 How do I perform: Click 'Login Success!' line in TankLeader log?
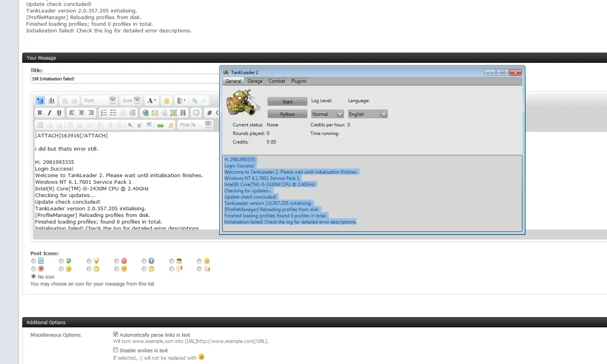(x=239, y=166)
